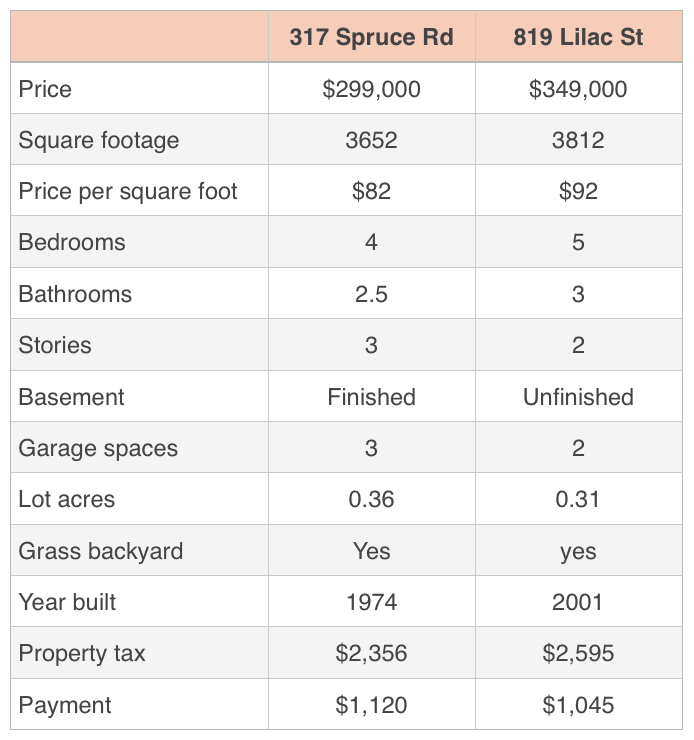Click the 2001 year built cell
Viewport: 694px width, 740px height.
click(x=578, y=602)
